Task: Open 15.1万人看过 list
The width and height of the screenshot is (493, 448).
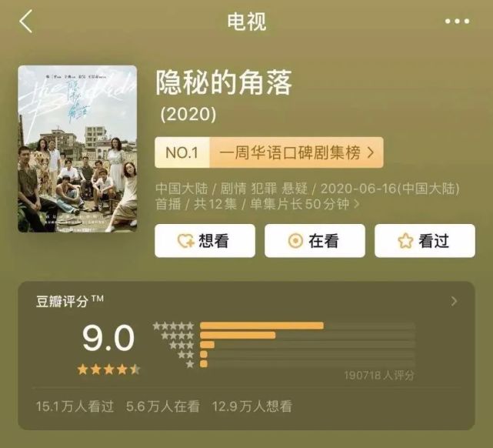Action: 75,406
